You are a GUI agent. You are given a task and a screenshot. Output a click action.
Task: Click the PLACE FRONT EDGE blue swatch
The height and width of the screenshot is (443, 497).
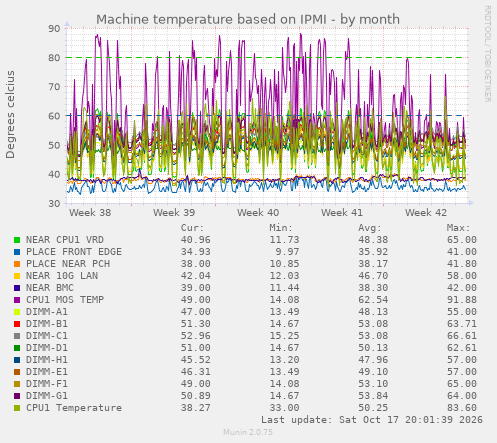pyautogui.click(x=17, y=252)
